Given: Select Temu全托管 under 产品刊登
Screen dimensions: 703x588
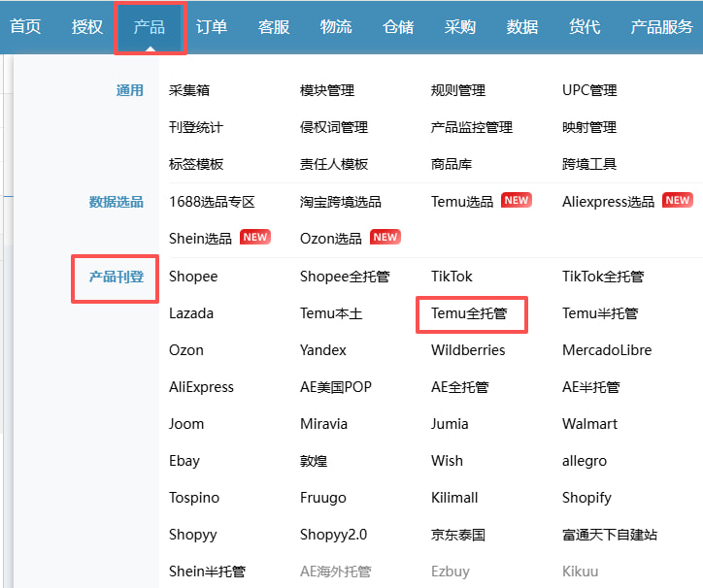Looking at the screenshot, I should [468, 313].
